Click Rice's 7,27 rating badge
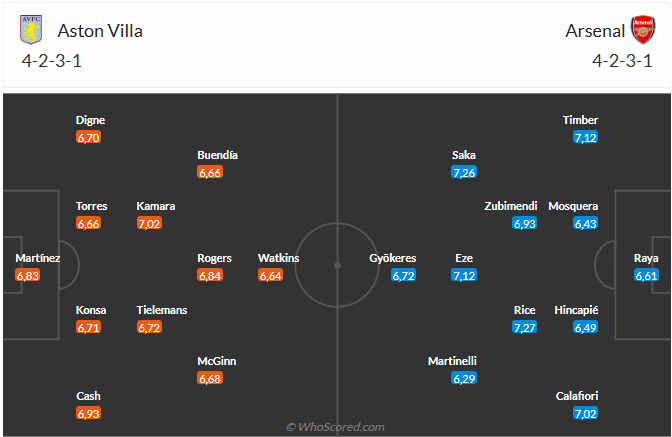The image size is (672, 437). (x=524, y=327)
